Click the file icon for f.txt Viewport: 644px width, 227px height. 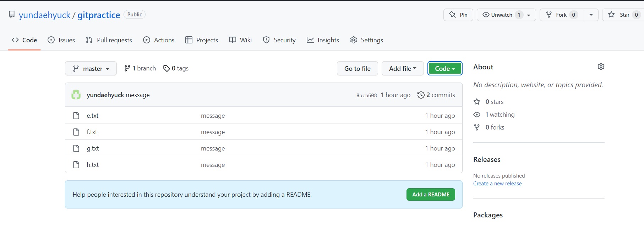[x=76, y=132]
